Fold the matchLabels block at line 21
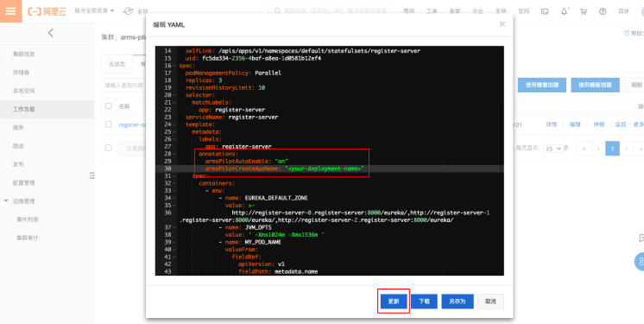The image size is (644, 324). 175,102
